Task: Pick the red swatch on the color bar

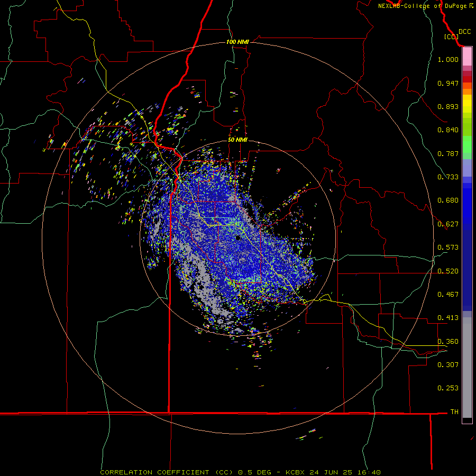Action: tap(467, 79)
